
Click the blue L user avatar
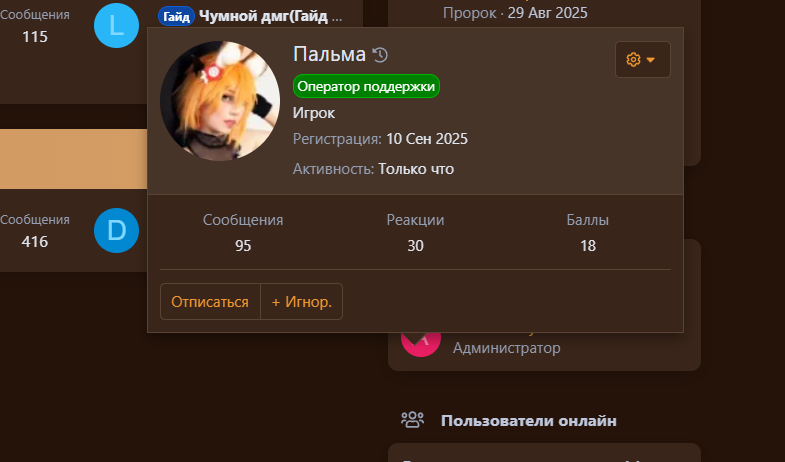point(116,26)
